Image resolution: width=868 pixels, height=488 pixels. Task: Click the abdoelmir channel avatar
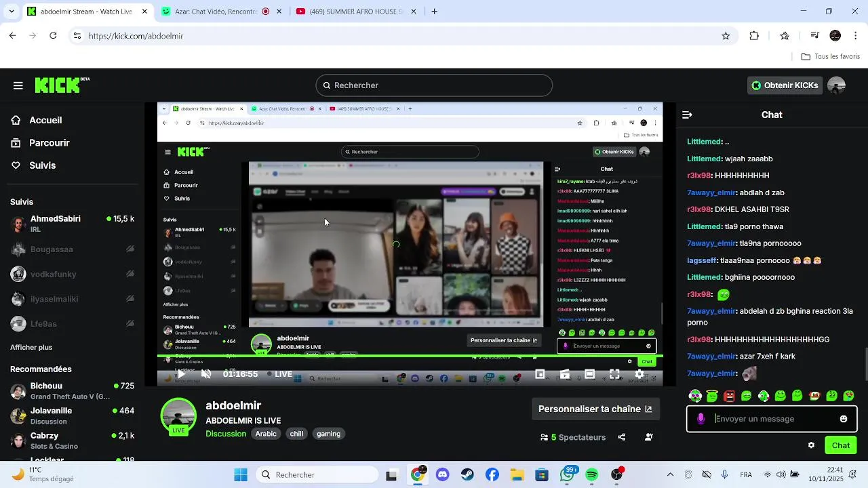click(x=178, y=415)
